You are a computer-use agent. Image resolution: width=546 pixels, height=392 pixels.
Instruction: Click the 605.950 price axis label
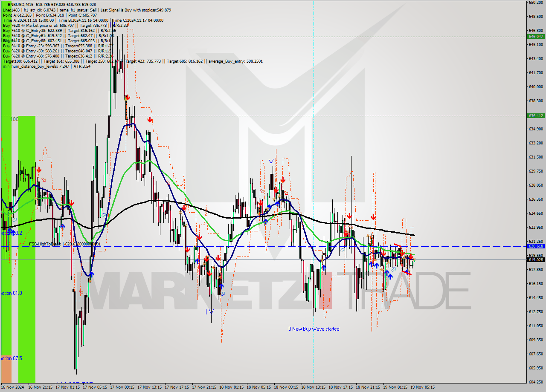pos(536,368)
